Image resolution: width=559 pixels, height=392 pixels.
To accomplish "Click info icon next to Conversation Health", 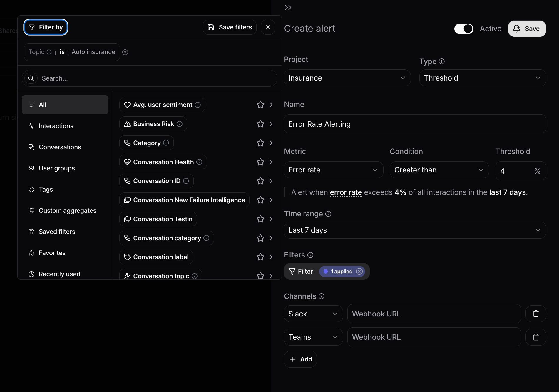I will (199, 162).
